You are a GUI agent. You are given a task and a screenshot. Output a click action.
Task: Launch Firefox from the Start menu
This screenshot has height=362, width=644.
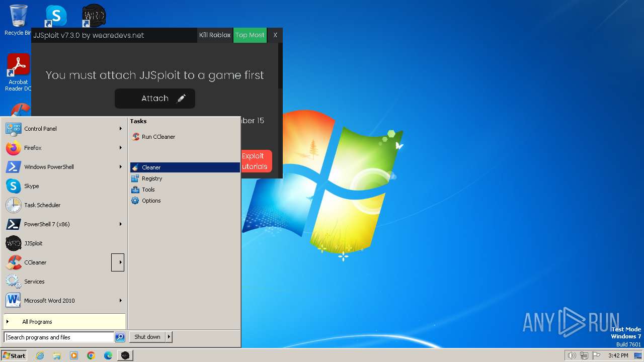pos(64,148)
